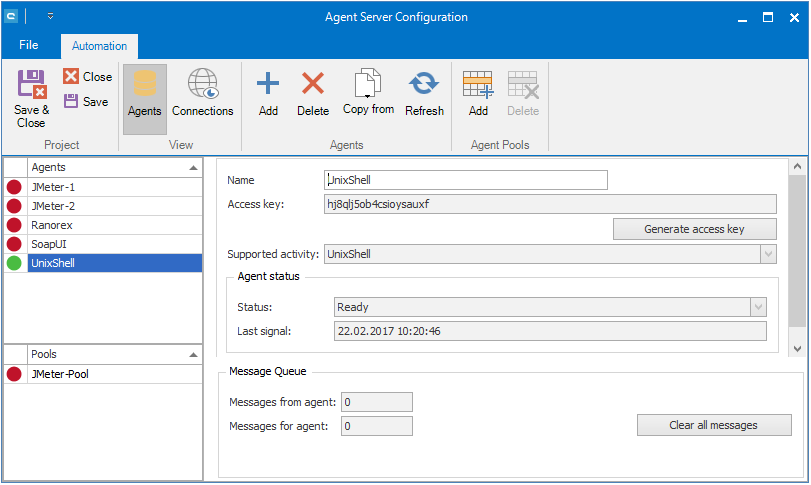
Task: Collapse the Agents list header arrow
Action: coord(192,168)
